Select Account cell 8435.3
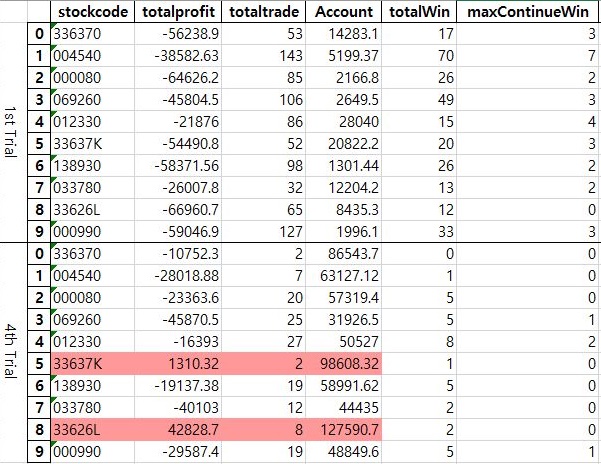The image size is (601, 464). pyautogui.click(x=343, y=210)
